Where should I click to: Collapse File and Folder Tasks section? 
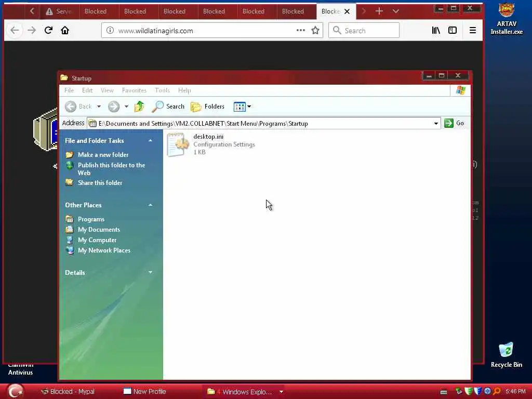click(x=150, y=140)
